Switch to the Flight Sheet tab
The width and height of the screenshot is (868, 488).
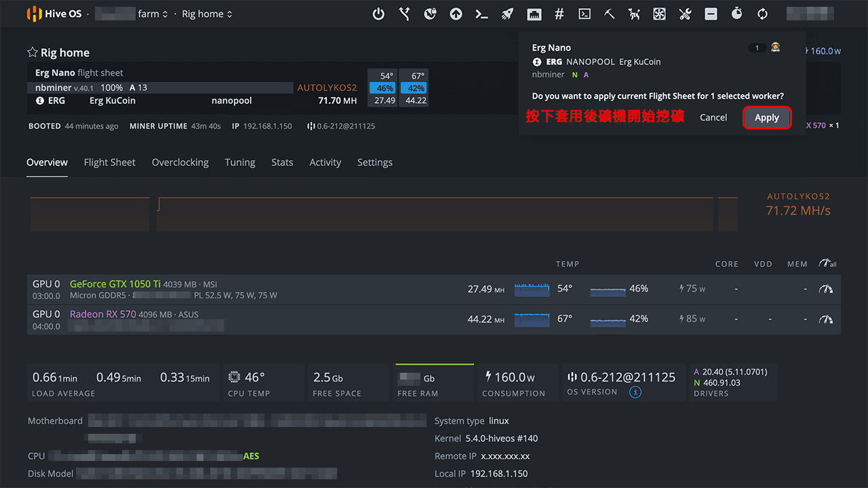110,163
